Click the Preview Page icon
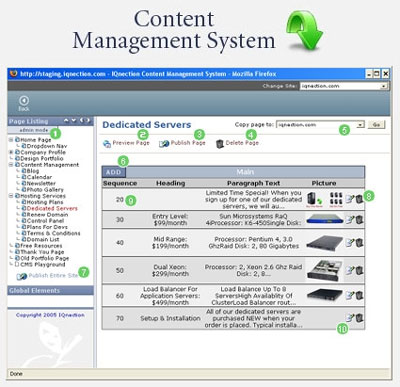 coord(107,144)
